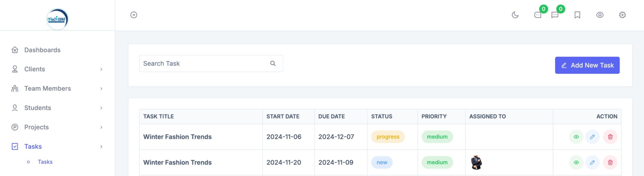Screen dimensions: 644x176
Task: Open the Tasks submenu link
Action: [x=45, y=162]
